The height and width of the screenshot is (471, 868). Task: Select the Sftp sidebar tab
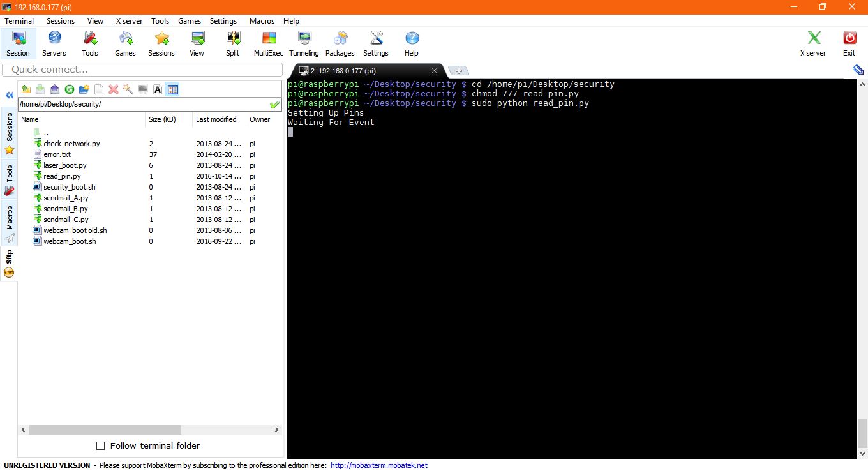click(x=10, y=264)
